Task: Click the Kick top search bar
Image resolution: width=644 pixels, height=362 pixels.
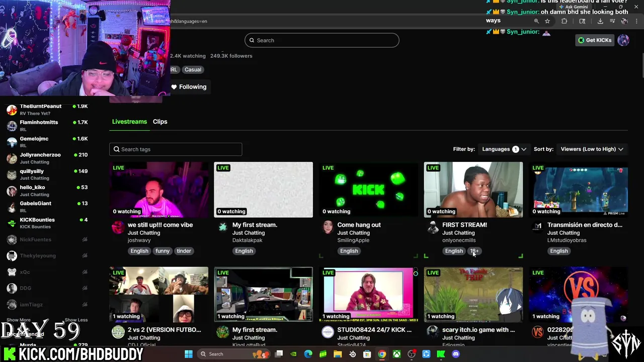Action: [x=322, y=40]
